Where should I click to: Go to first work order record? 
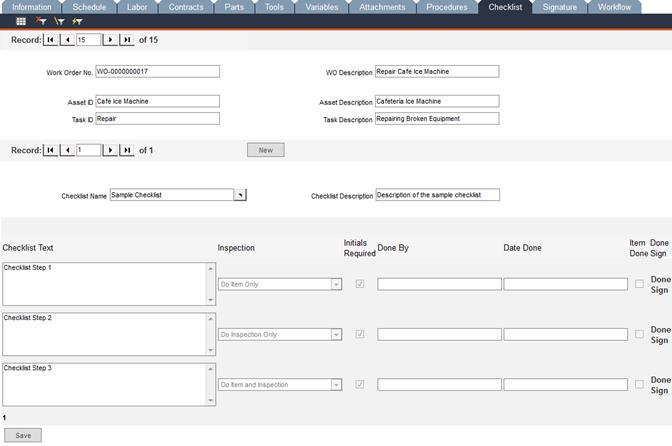tap(51, 40)
